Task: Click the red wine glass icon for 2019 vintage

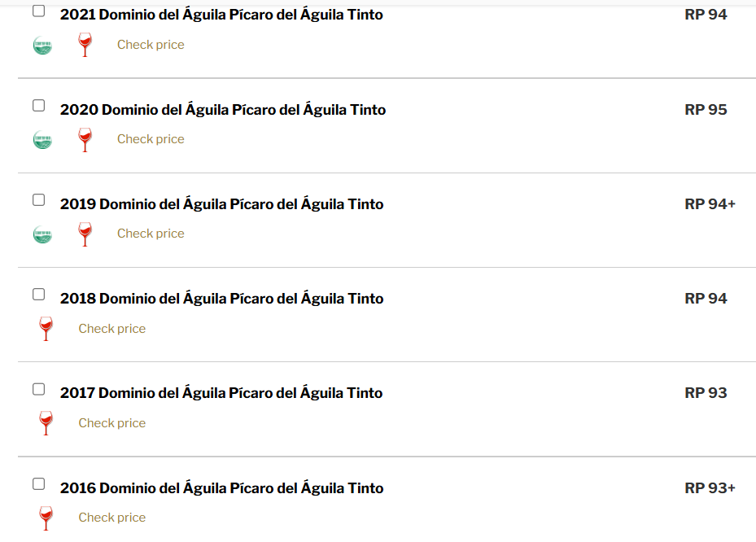Action: click(x=85, y=234)
